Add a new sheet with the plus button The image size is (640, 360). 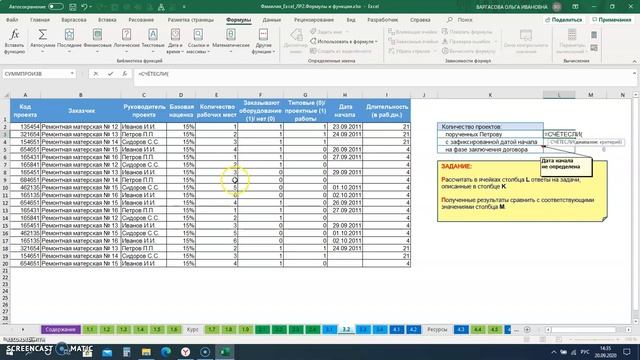click(x=527, y=329)
